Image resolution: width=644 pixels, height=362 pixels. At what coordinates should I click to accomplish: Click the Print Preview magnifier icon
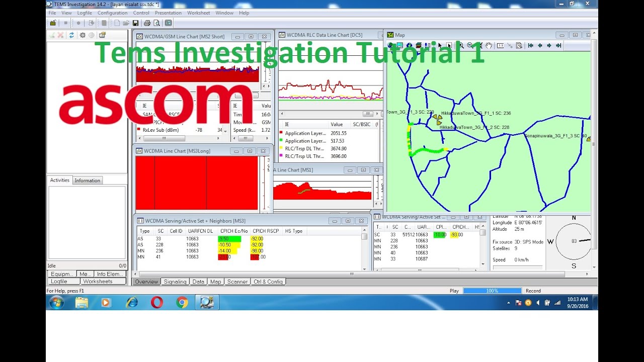156,23
